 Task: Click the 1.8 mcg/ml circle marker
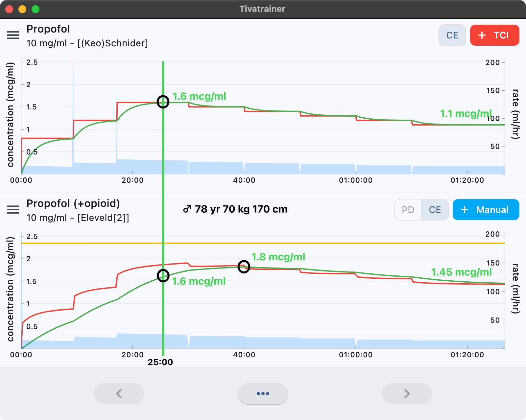tap(244, 267)
